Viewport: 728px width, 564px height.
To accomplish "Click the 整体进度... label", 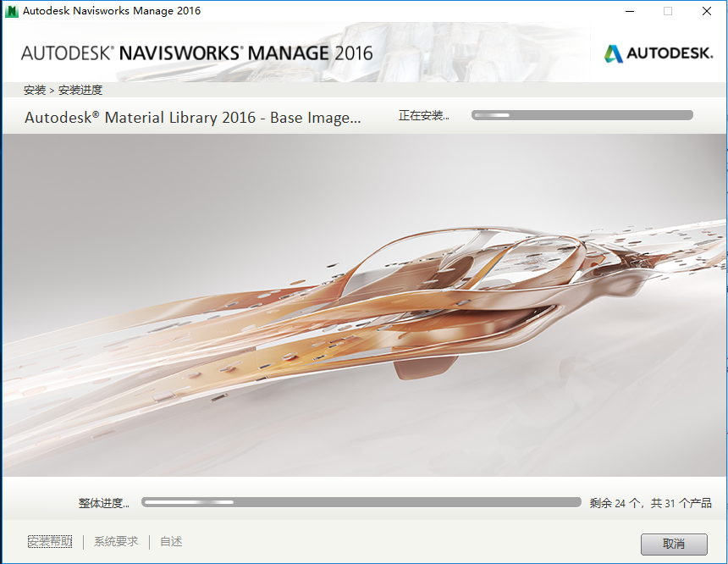I will click(103, 503).
